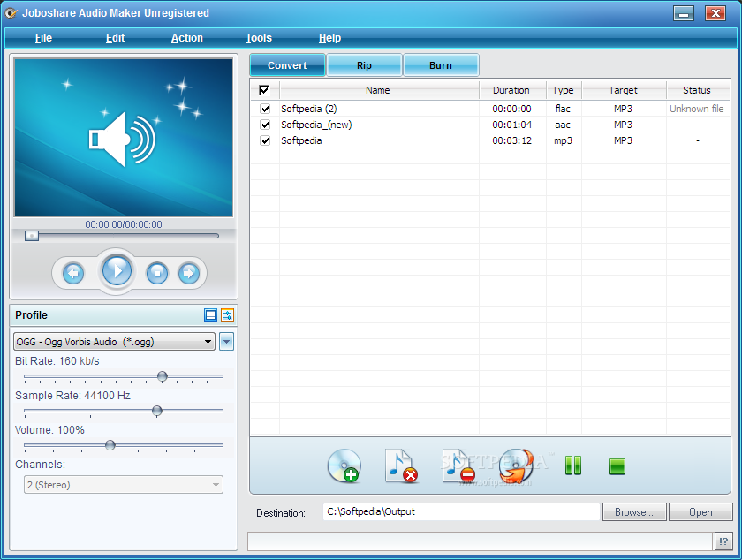Open the File menu
Screen dimensions: 742x560
click(x=43, y=38)
